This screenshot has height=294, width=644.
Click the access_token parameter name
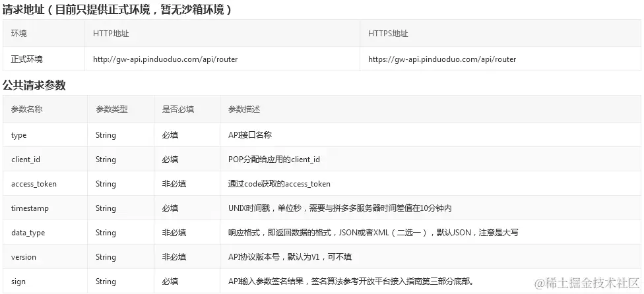tap(34, 184)
